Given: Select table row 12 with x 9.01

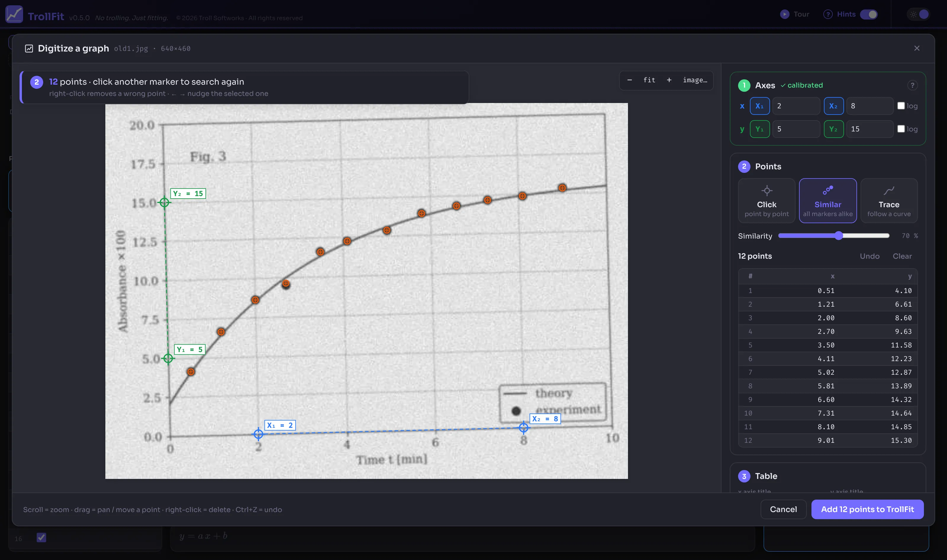Looking at the screenshot, I should click(828, 440).
